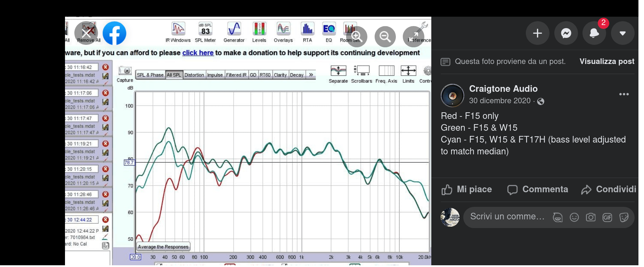The width and height of the screenshot is (644, 267).
Task: Click the 30 dicembre 2020 timestamp
Action: point(500,101)
